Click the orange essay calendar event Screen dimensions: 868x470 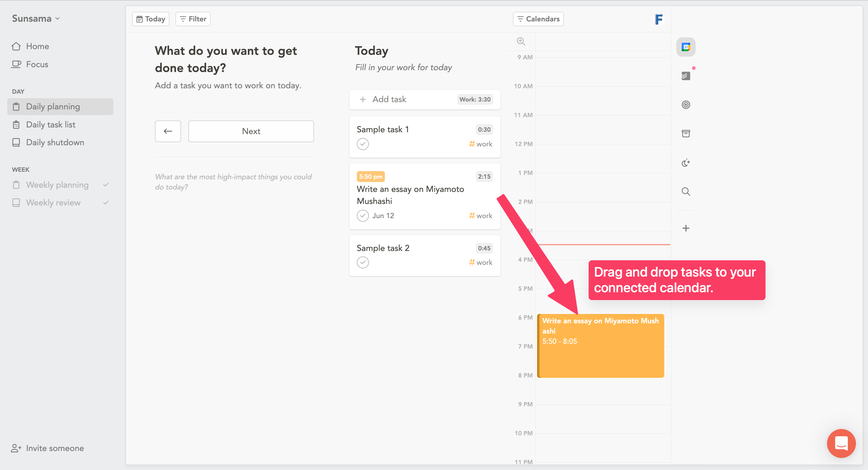(x=600, y=346)
